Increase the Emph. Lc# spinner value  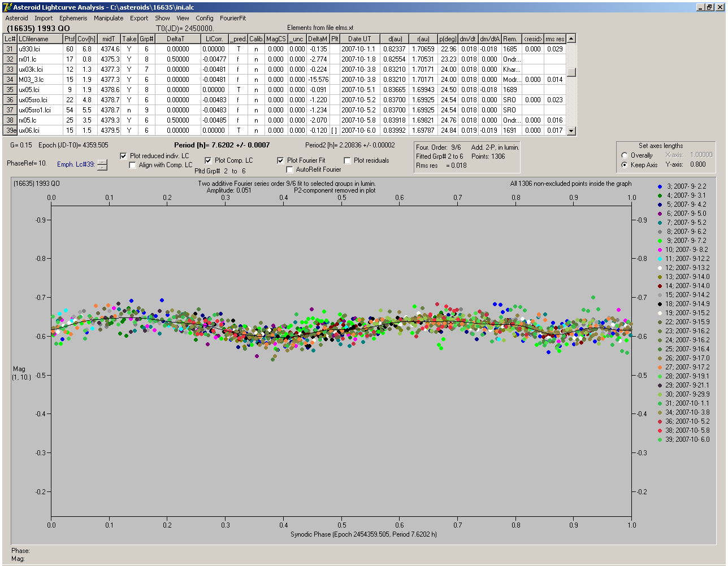coord(102,162)
